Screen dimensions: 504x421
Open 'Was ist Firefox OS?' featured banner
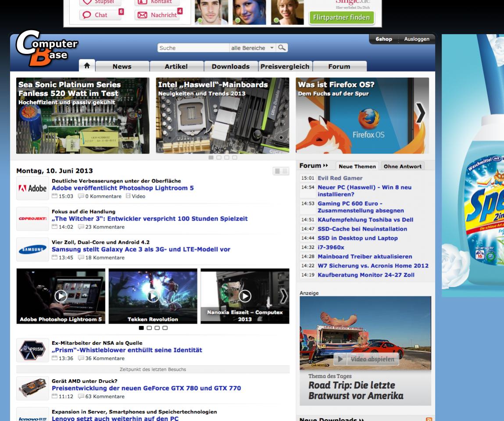[x=362, y=116]
